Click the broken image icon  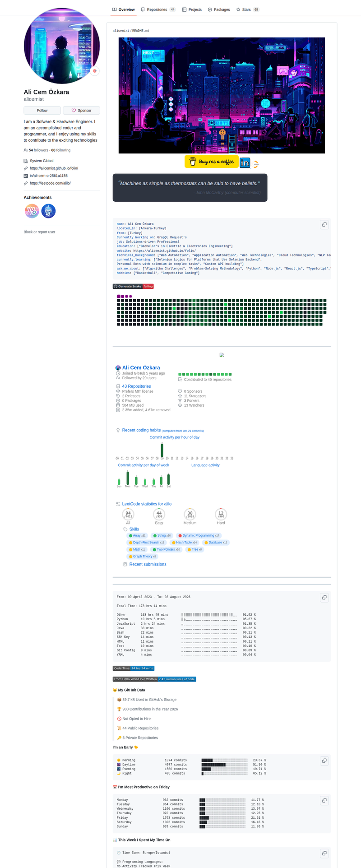tap(222, 355)
